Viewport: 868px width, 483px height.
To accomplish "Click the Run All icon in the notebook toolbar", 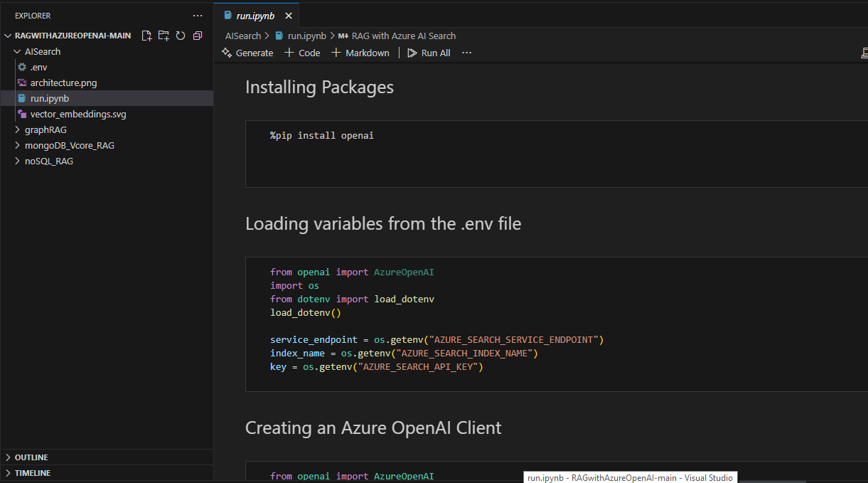I will 412,52.
